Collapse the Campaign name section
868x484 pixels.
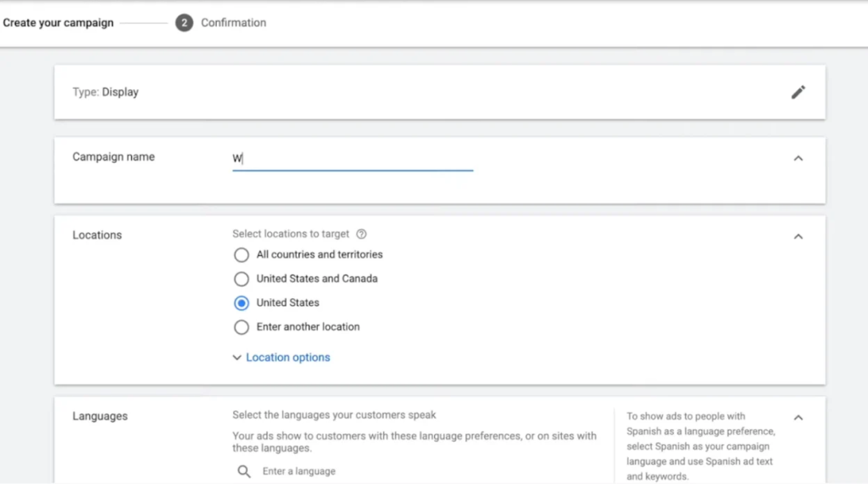click(x=798, y=159)
